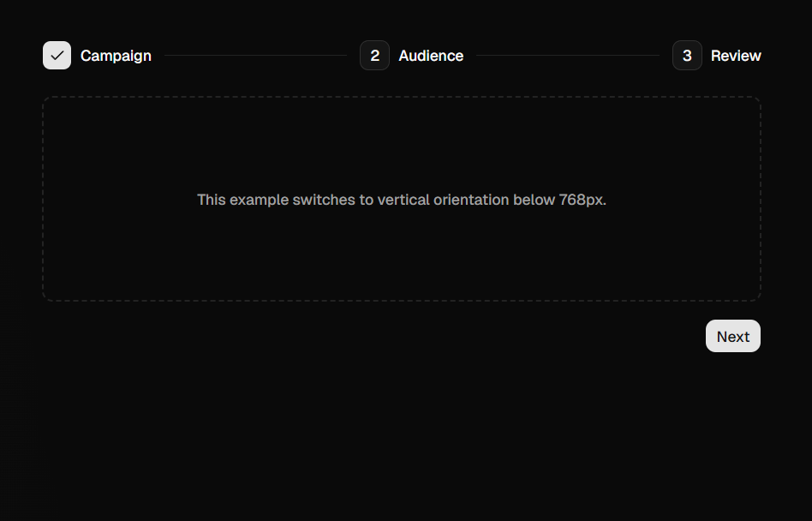Image resolution: width=812 pixels, height=521 pixels.
Task: Click the vertical orientation message text
Action: [x=402, y=200]
